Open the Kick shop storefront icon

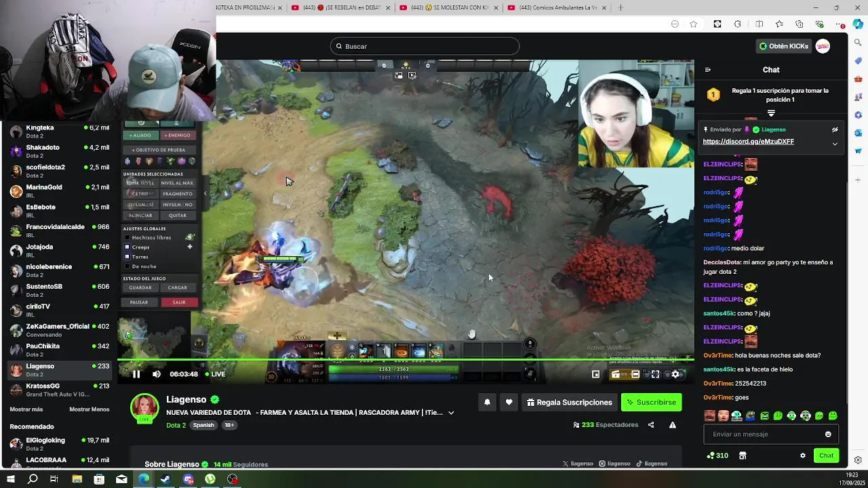(x=743, y=455)
